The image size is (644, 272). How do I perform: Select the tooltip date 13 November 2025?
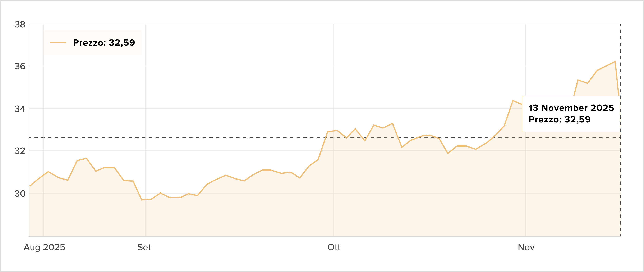[571, 108]
